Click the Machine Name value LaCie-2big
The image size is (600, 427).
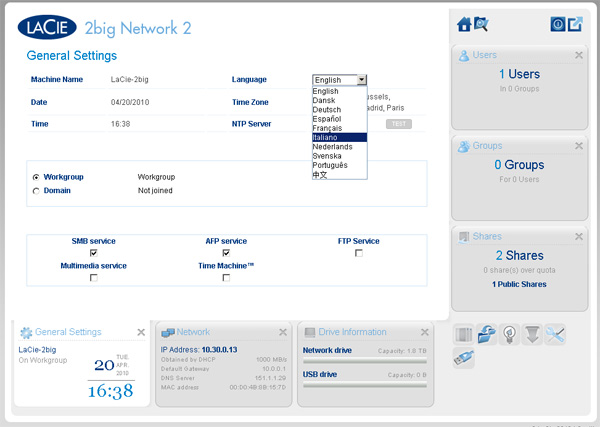point(129,80)
